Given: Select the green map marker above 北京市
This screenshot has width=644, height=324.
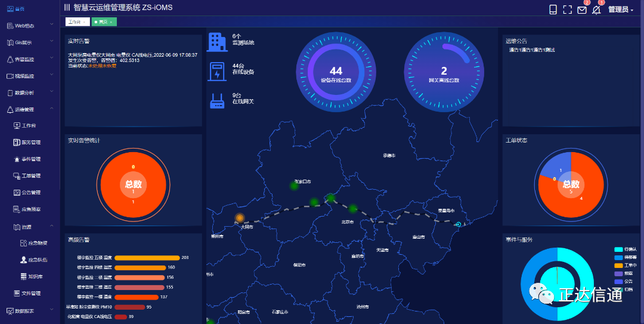Looking at the screenshot, I should coord(353,209).
